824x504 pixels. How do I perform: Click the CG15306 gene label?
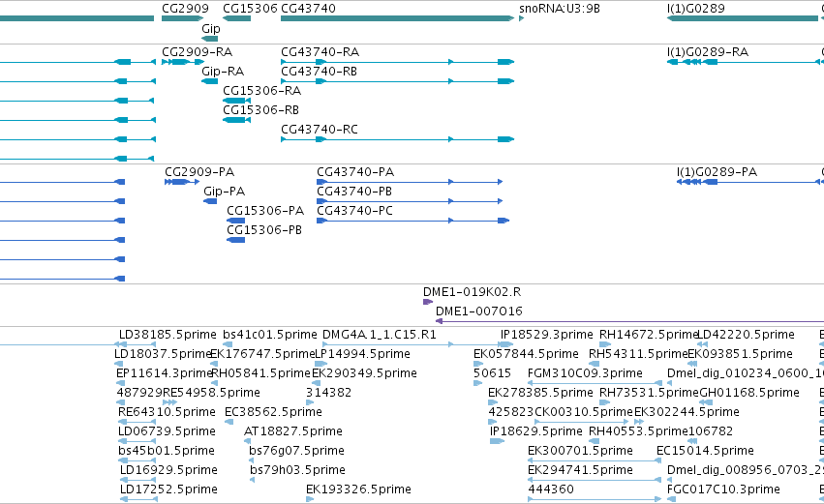coord(250,9)
